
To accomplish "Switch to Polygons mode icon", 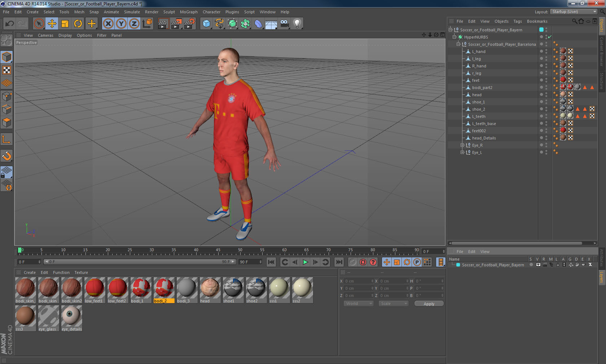I will click(x=6, y=123).
